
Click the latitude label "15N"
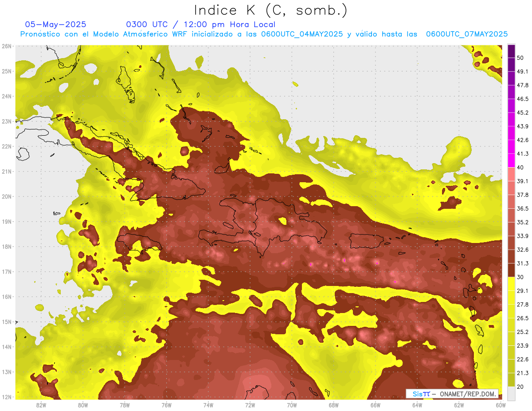pos(7,322)
